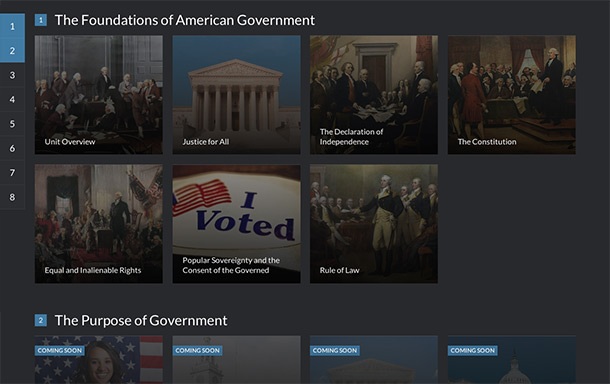Open Popular Sovereignty I Voted card
Image resolution: width=610 pixels, height=384 pixels.
[237, 224]
